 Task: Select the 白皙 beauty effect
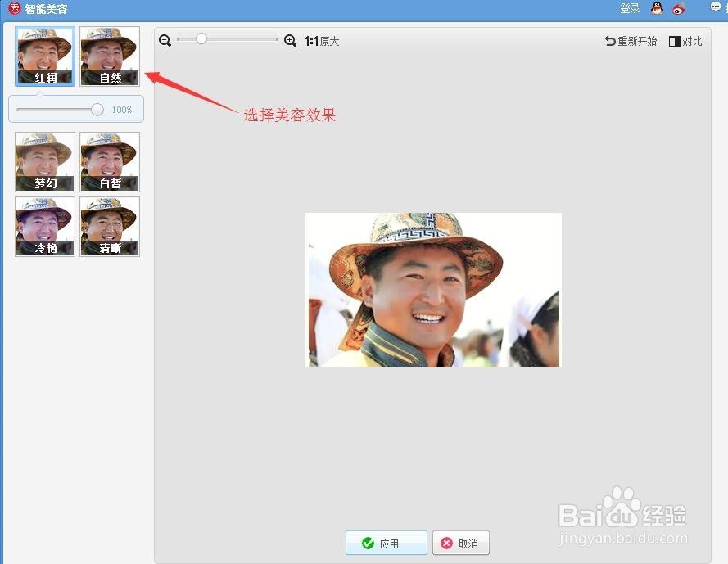point(110,161)
